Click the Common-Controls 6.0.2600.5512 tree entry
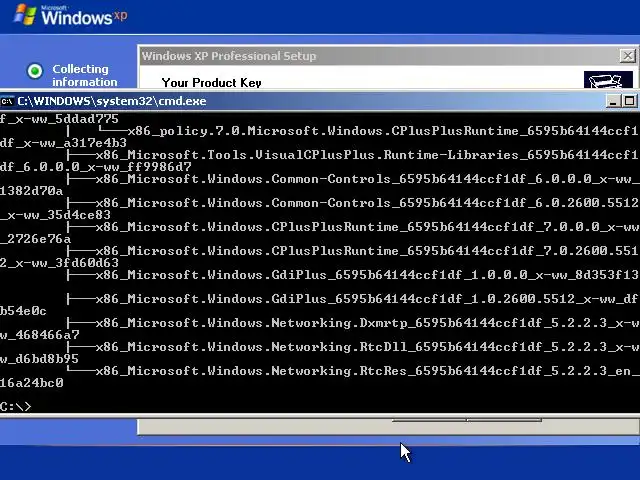 tap(367, 203)
